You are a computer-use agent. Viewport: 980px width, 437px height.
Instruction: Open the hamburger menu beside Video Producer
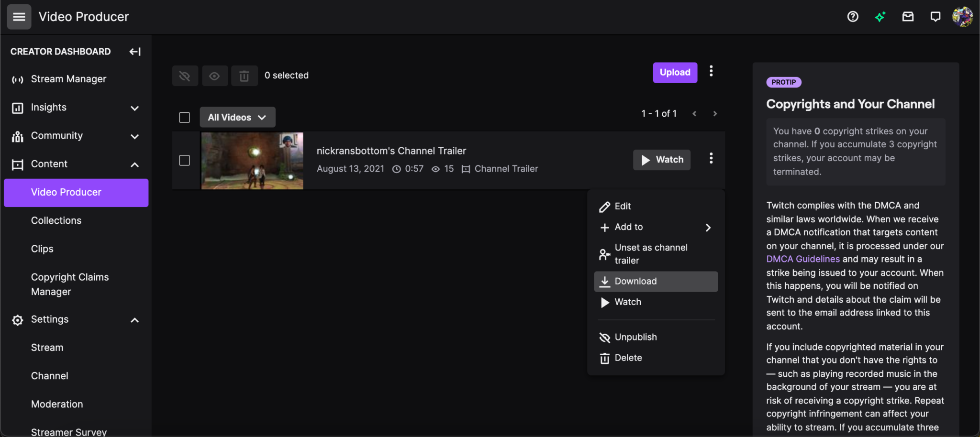[19, 16]
